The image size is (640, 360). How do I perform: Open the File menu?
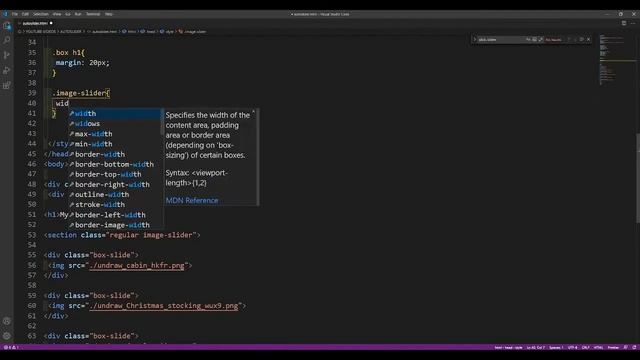[15, 14]
